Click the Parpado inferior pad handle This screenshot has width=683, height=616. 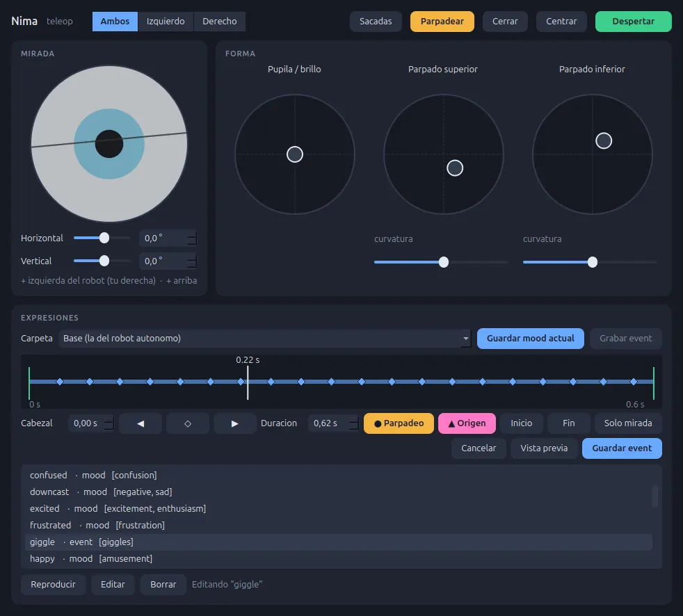coord(604,140)
